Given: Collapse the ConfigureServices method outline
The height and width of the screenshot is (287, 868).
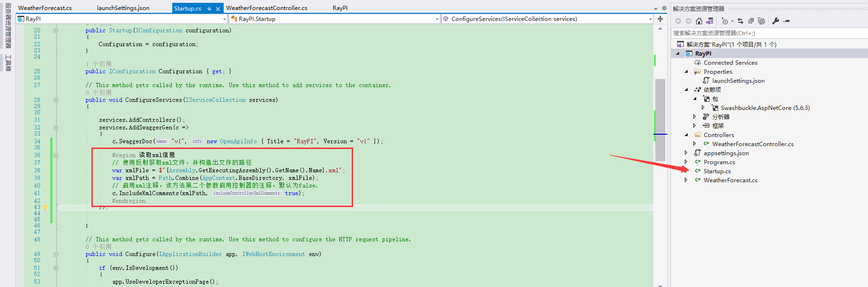Looking at the screenshot, I should click(56, 100).
